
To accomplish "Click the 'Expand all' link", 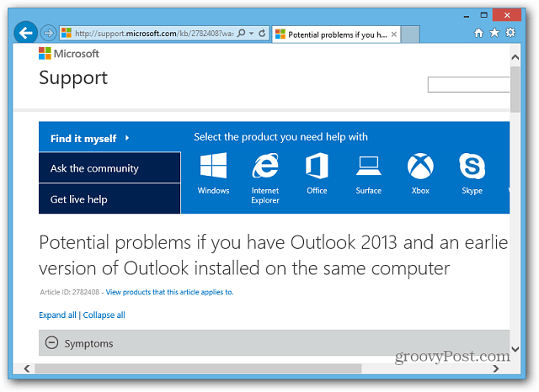I will (x=57, y=315).
